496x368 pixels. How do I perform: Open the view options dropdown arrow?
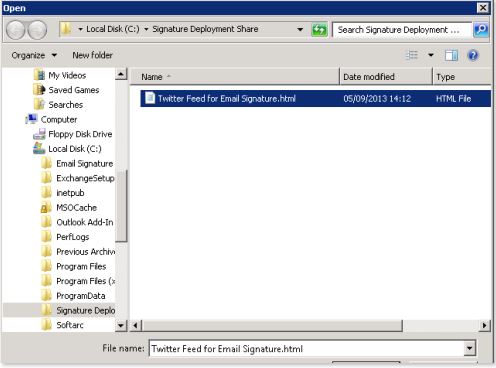(x=431, y=55)
